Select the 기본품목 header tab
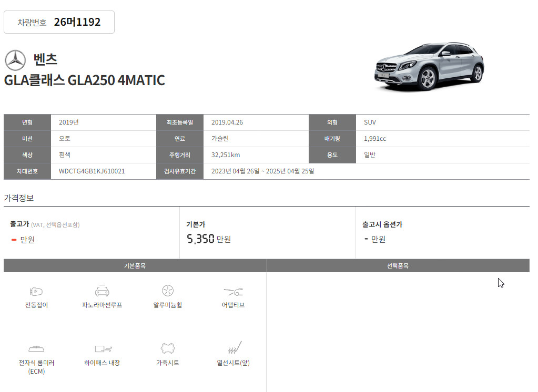The height and width of the screenshot is (392, 538). (x=135, y=266)
